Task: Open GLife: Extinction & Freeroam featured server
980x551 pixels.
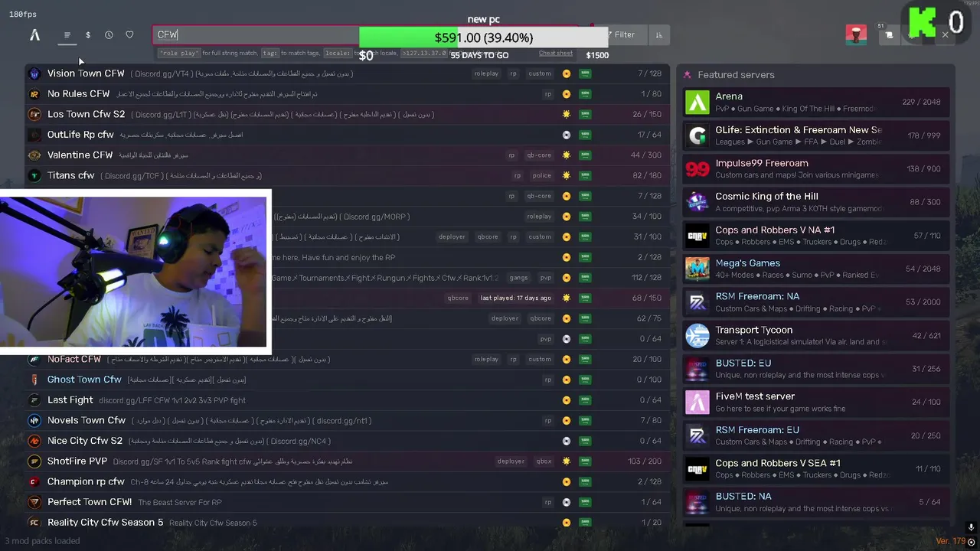Action: point(816,135)
